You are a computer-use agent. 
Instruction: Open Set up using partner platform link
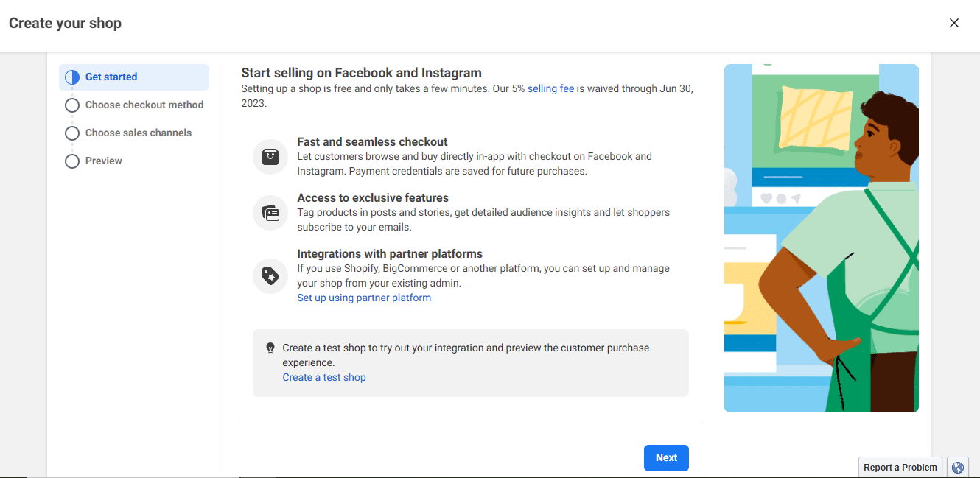pyautogui.click(x=364, y=298)
